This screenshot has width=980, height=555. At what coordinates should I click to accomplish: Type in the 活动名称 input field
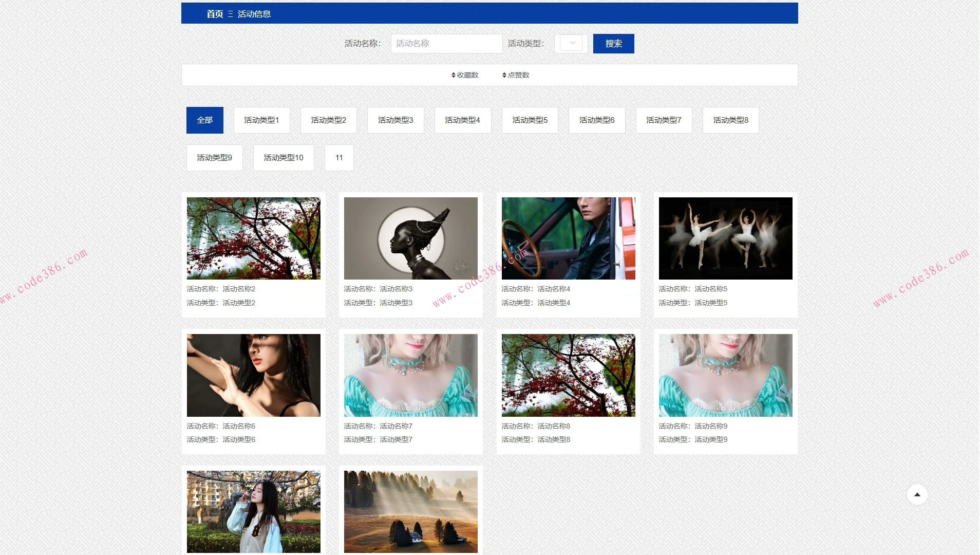click(x=446, y=44)
